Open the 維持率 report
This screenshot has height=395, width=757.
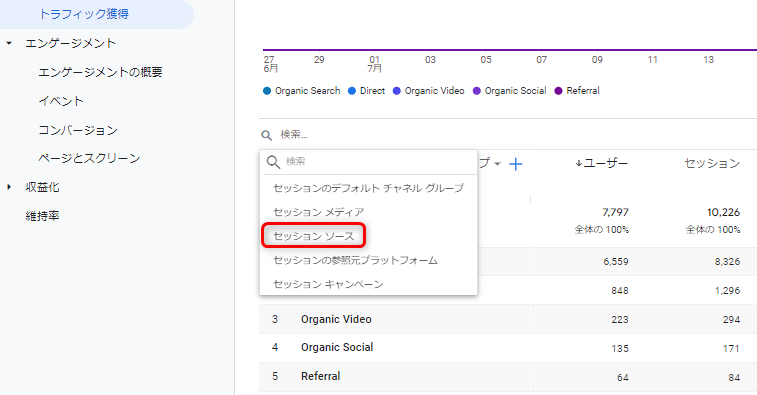42,216
